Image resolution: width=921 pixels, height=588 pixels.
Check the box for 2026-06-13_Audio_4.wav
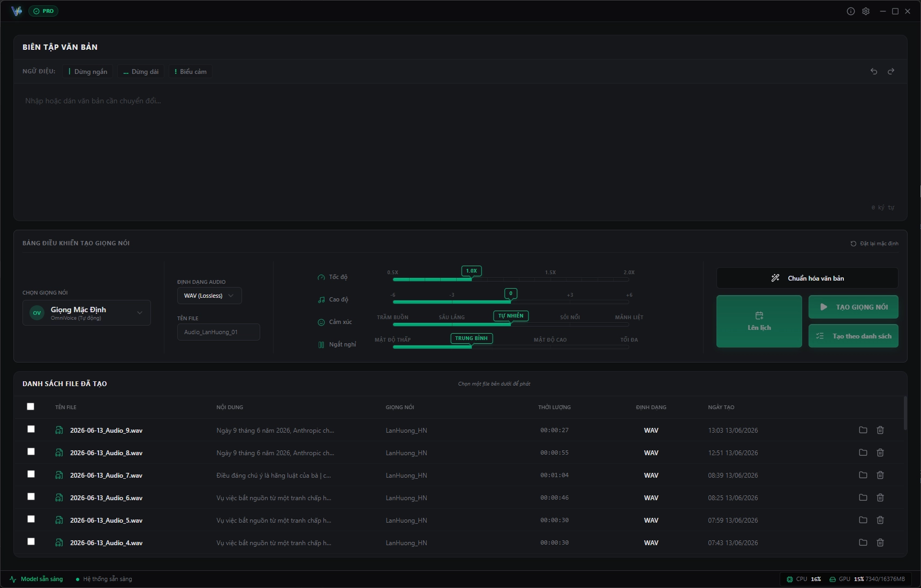click(x=31, y=541)
